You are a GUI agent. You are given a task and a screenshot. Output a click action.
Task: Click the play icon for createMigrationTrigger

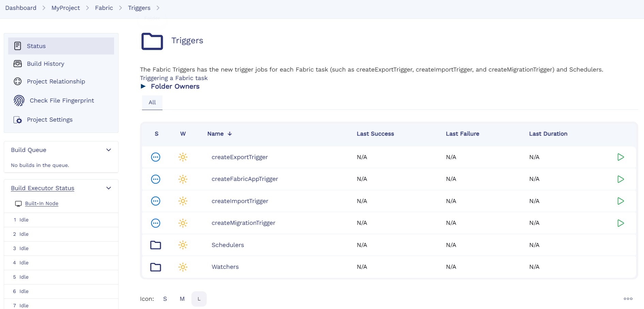pyautogui.click(x=621, y=223)
